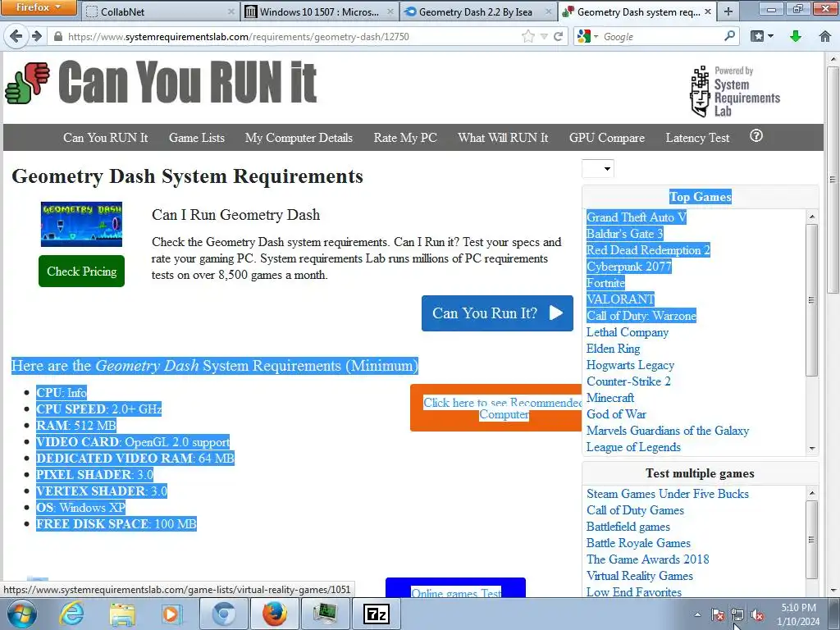Open URL history dropdown arrow
The width and height of the screenshot is (840, 630).
point(545,36)
